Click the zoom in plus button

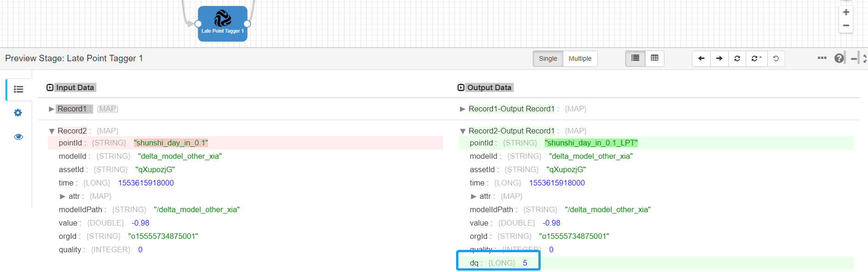846,12
